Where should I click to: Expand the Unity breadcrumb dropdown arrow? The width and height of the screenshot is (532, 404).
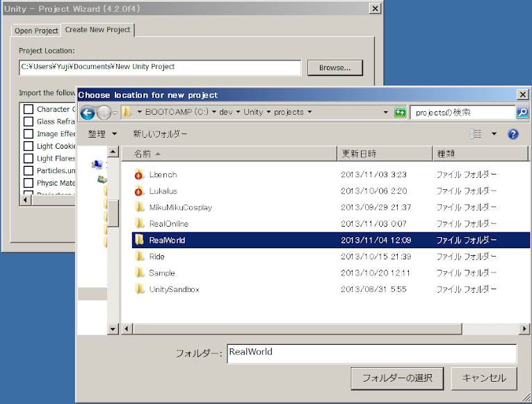tap(268, 112)
